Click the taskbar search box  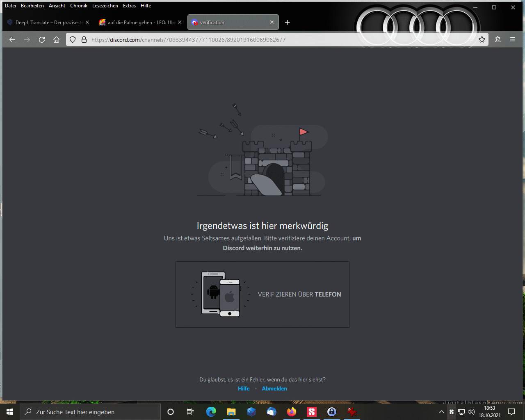[90, 412]
